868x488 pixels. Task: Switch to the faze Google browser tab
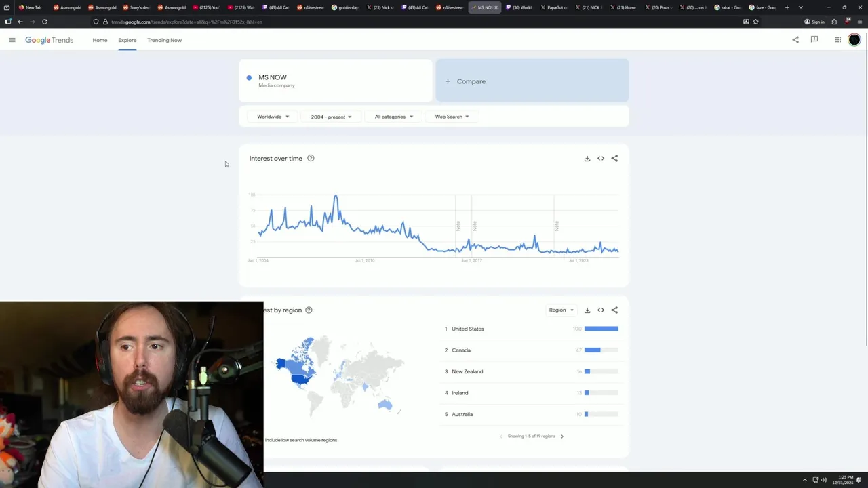(x=762, y=7)
